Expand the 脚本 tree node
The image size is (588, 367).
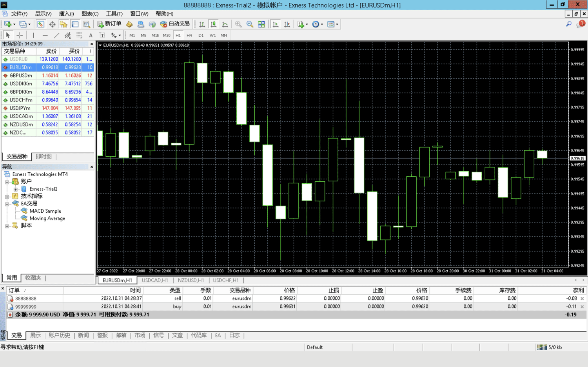pos(7,226)
